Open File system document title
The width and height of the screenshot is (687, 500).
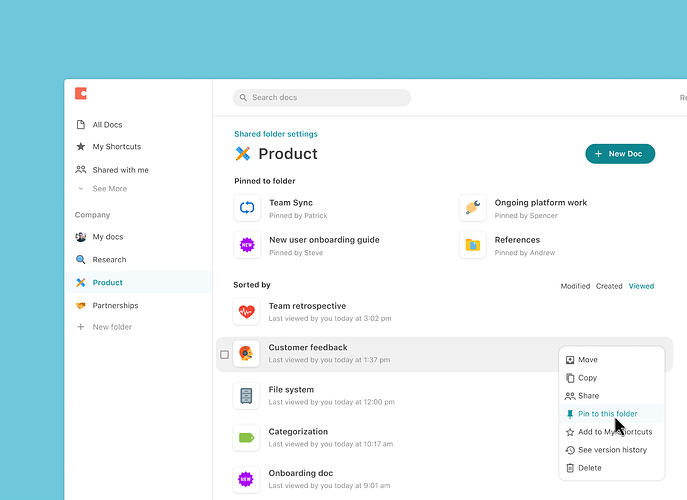click(291, 390)
